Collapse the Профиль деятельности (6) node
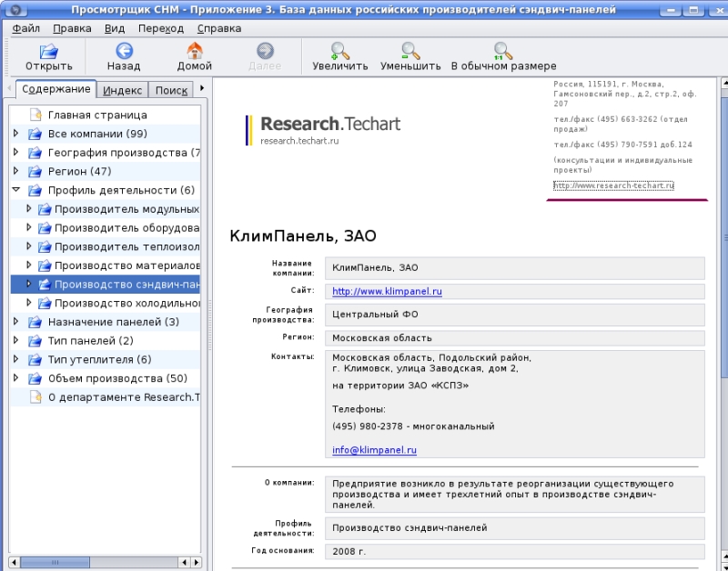 click(15, 190)
